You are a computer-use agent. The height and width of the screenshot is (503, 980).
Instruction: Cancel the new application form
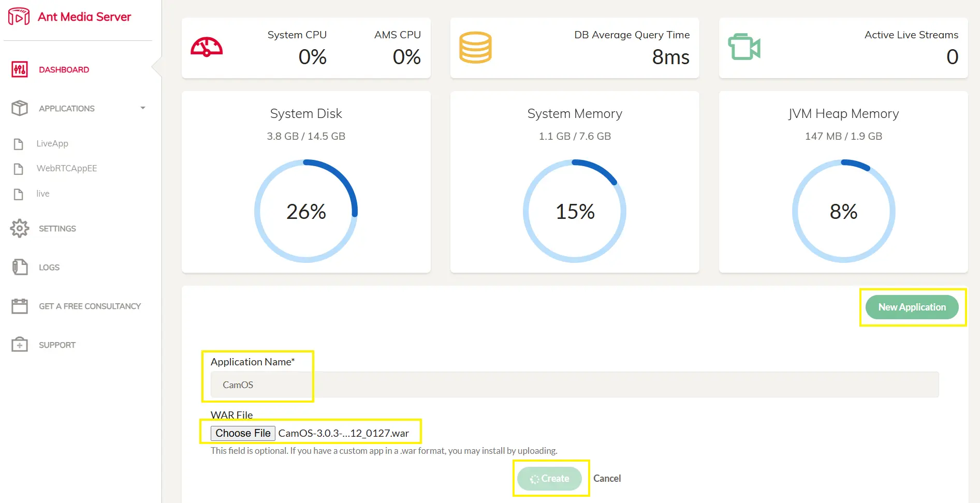[607, 479]
